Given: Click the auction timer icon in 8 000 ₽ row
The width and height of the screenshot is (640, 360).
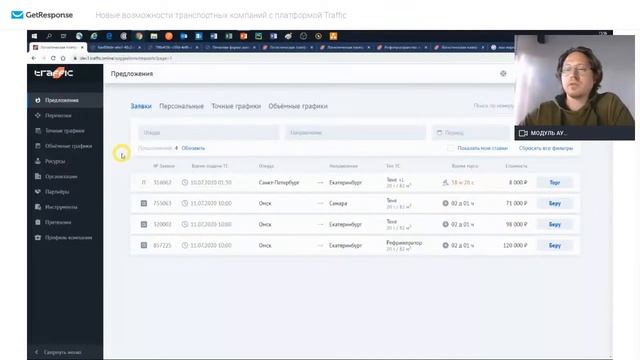Looking at the screenshot, I should coord(445,182).
